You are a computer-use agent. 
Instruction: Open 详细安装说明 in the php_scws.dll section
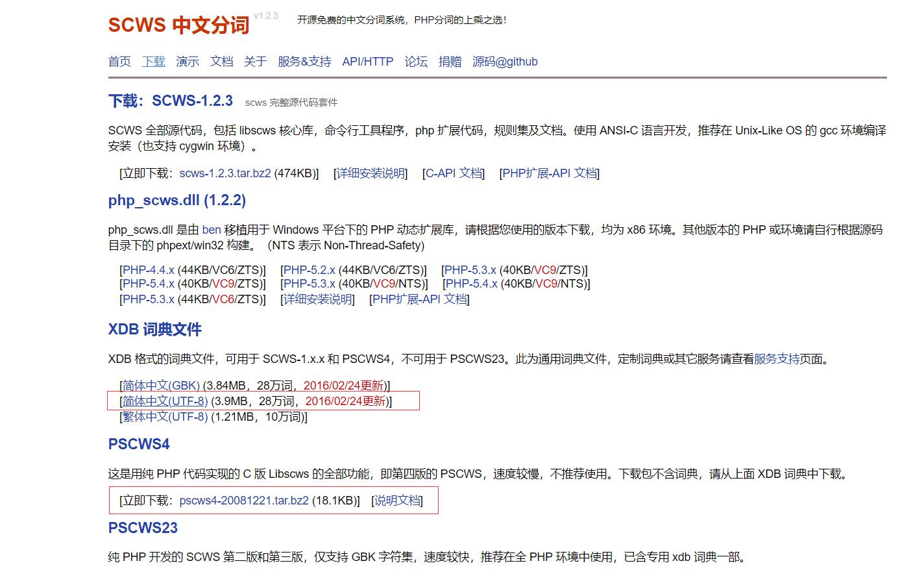pos(318,299)
